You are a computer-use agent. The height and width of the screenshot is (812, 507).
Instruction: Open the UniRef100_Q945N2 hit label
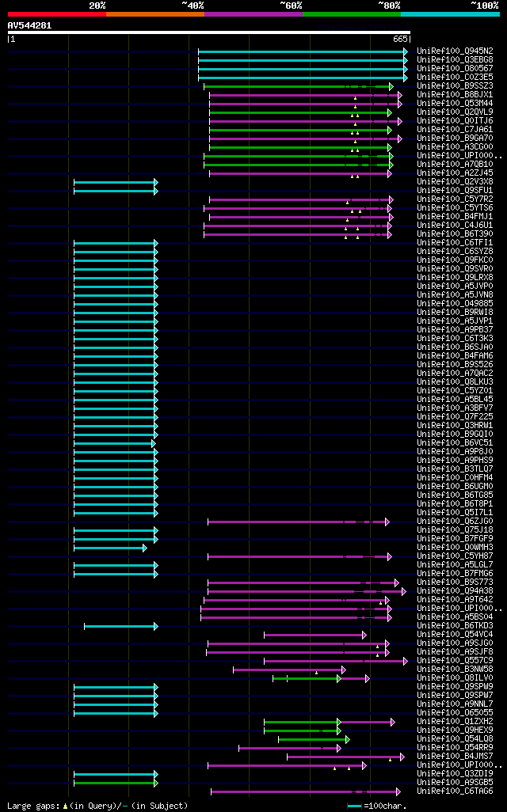point(456,51)
